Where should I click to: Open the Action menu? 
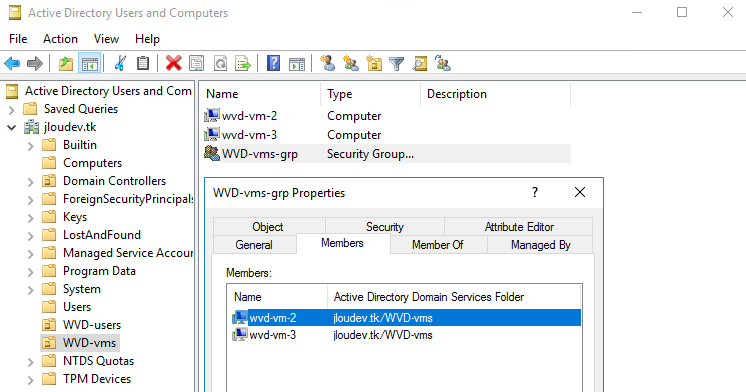60,39
